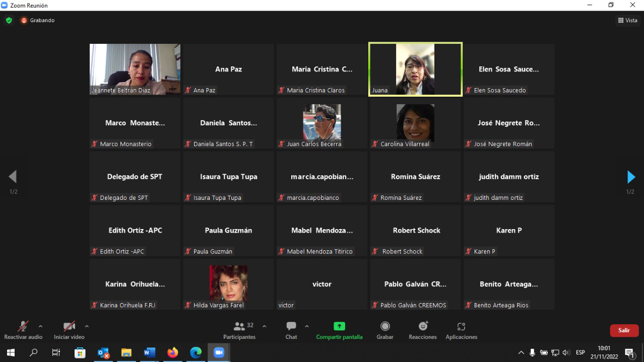Screen dimensions: 644x362
Task: Click the green encryption shield icon
Action: click(x=9, y=20)
